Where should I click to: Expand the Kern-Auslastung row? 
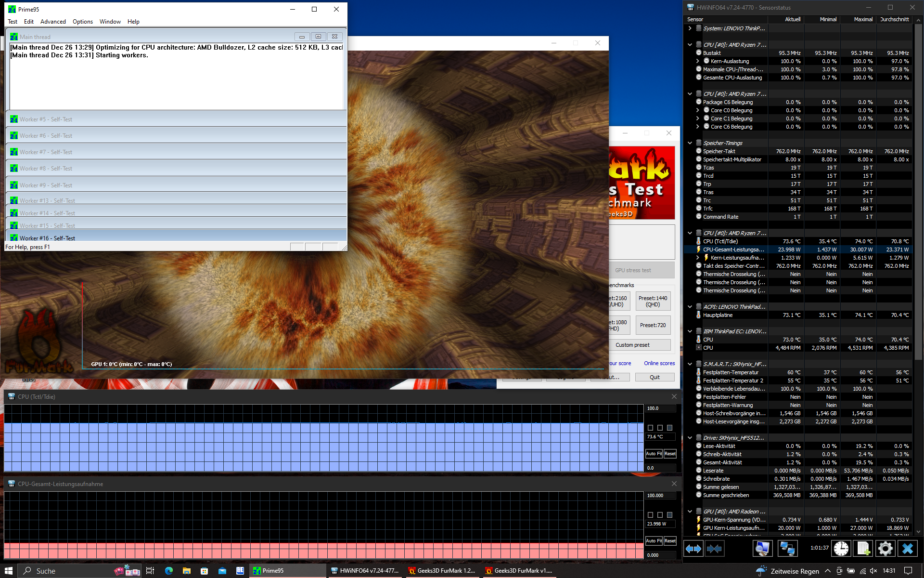coord(697,61)
